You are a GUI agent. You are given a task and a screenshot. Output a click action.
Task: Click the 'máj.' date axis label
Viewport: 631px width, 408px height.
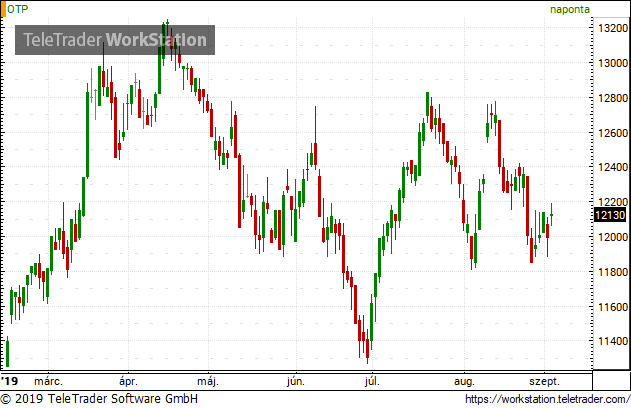point(208,381)
